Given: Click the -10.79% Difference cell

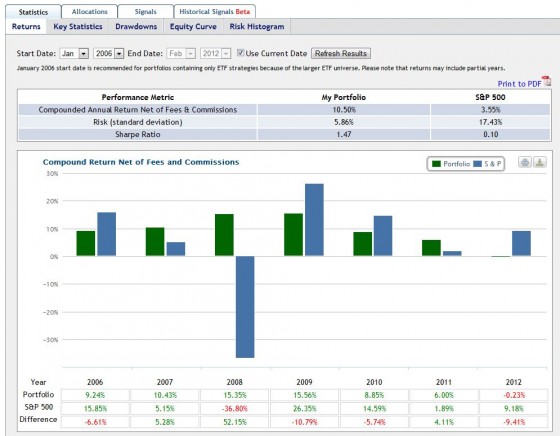Looking at the screenshot, I should (304, 422).
